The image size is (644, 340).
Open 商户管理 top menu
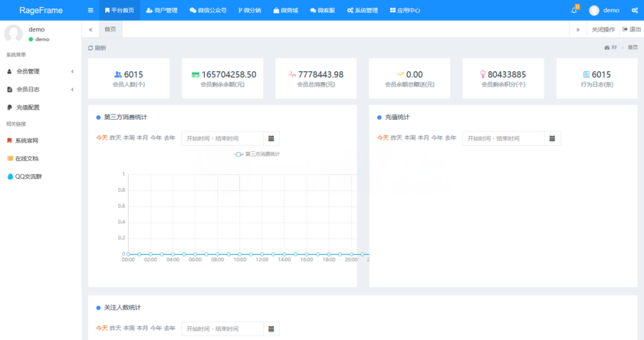(x=162, y=10)
